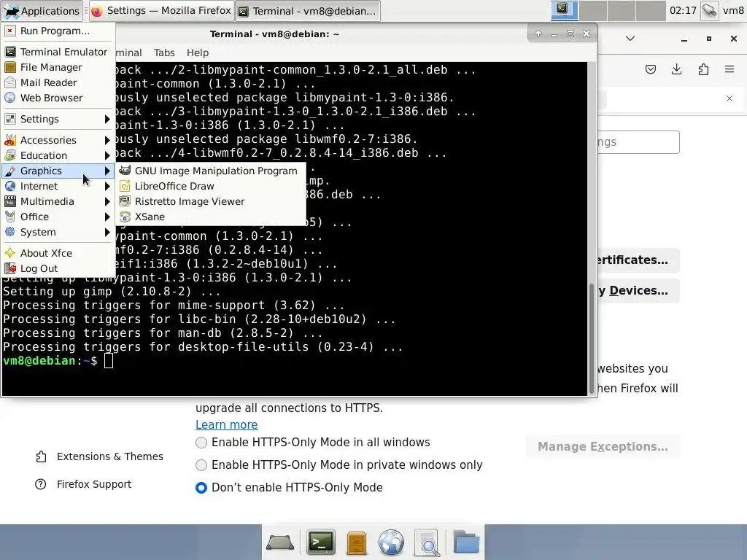
Task: Open Ristretto Image Viewer entry
Action: [211, 201]
